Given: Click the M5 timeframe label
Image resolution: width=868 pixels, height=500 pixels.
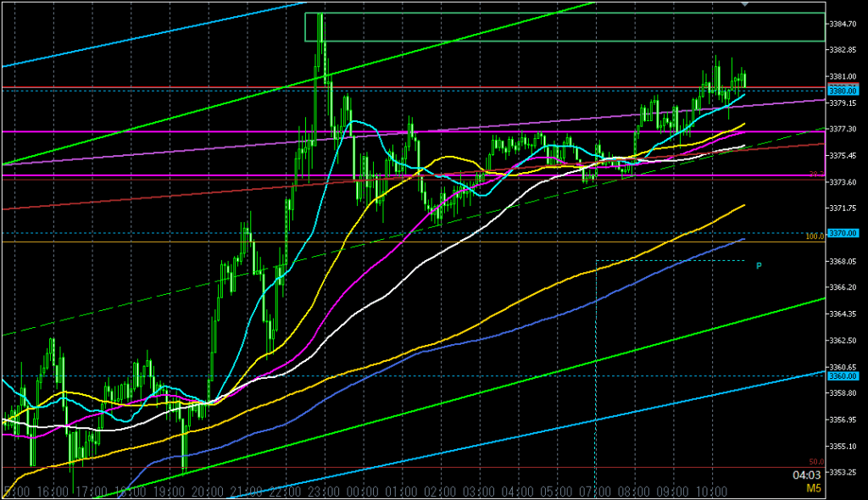Looking at the screenshot, I should pyautogui.click(x=813, y=488).
